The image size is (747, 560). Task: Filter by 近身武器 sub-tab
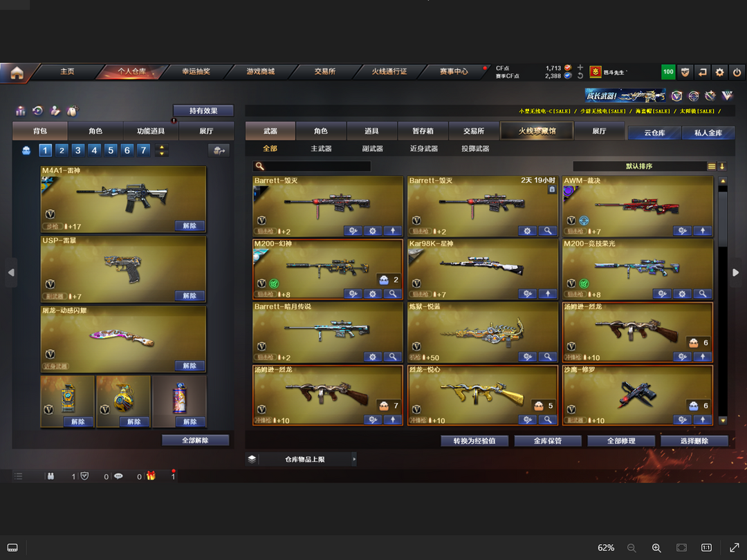[x=423, y=149]
